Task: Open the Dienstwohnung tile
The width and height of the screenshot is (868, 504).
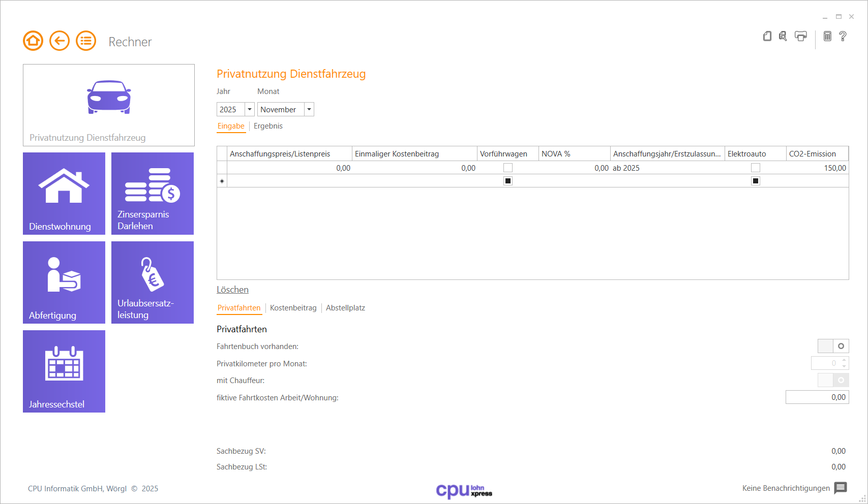Action: tap(64, 194)
